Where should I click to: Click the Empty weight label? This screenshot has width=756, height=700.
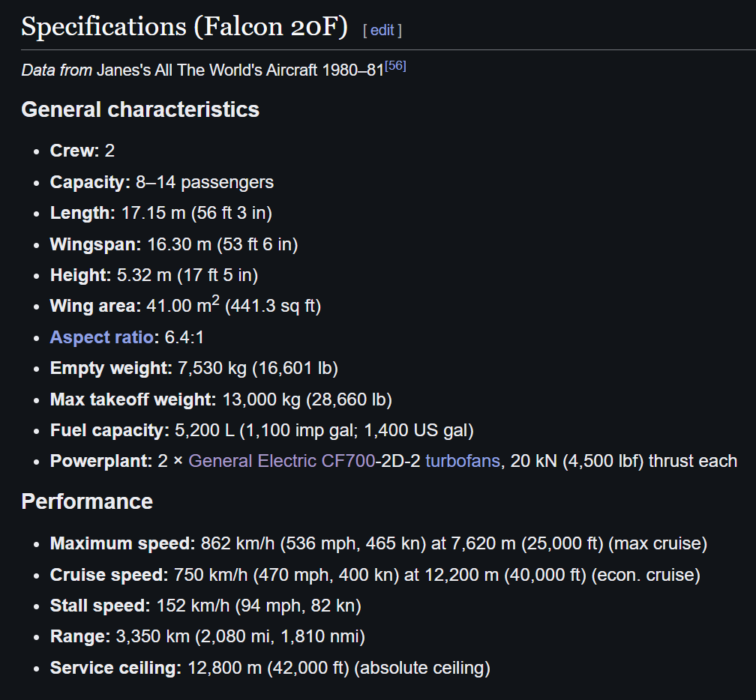111,368
